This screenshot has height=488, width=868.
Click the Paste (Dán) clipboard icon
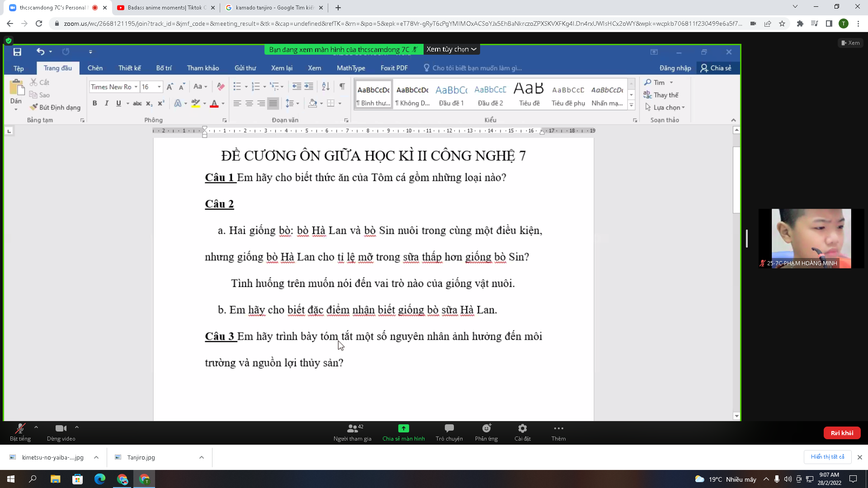(16, 87)
